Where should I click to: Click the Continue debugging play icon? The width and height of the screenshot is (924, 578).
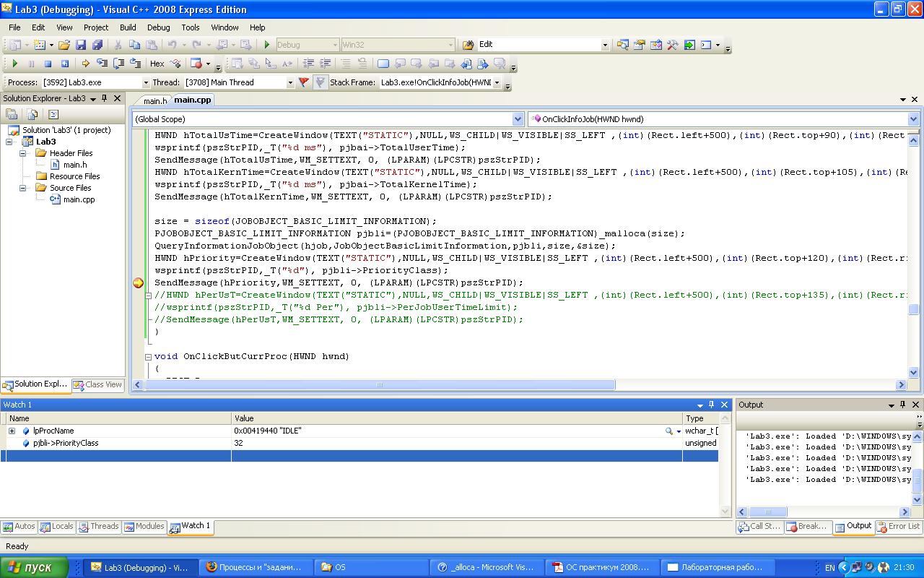pyautogui.click(x=14, y=64)
